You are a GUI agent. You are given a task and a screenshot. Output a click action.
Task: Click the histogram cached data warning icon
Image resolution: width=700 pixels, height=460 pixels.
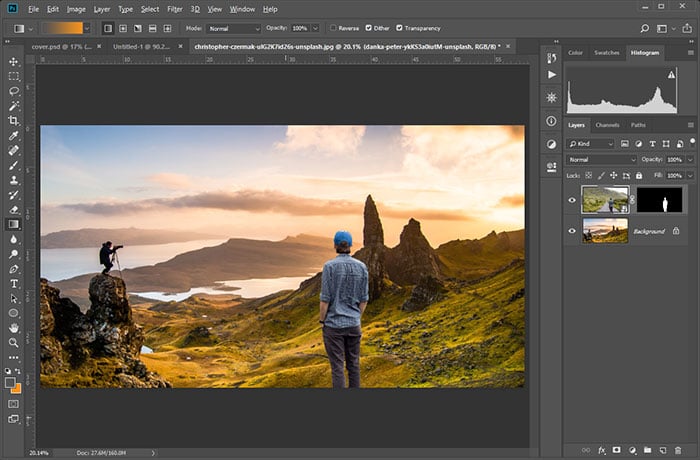[x=671, y=75]
